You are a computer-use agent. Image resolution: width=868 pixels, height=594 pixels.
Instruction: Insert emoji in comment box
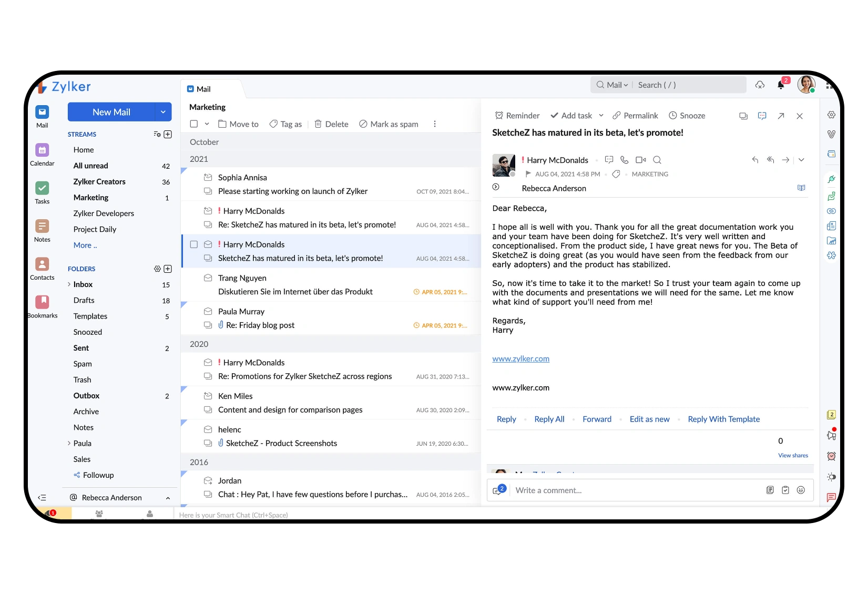[801, 490]
